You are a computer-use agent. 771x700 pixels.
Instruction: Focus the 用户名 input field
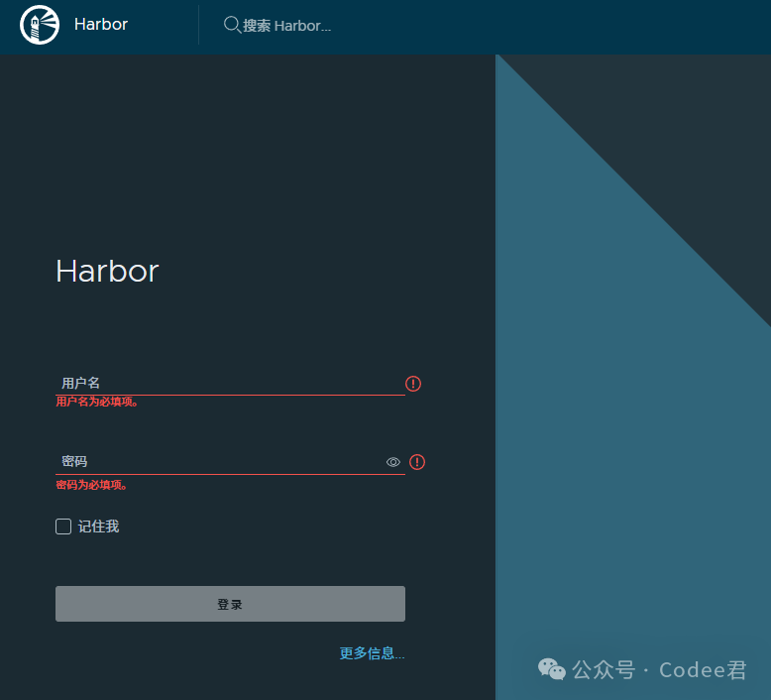tap(230, 383)
